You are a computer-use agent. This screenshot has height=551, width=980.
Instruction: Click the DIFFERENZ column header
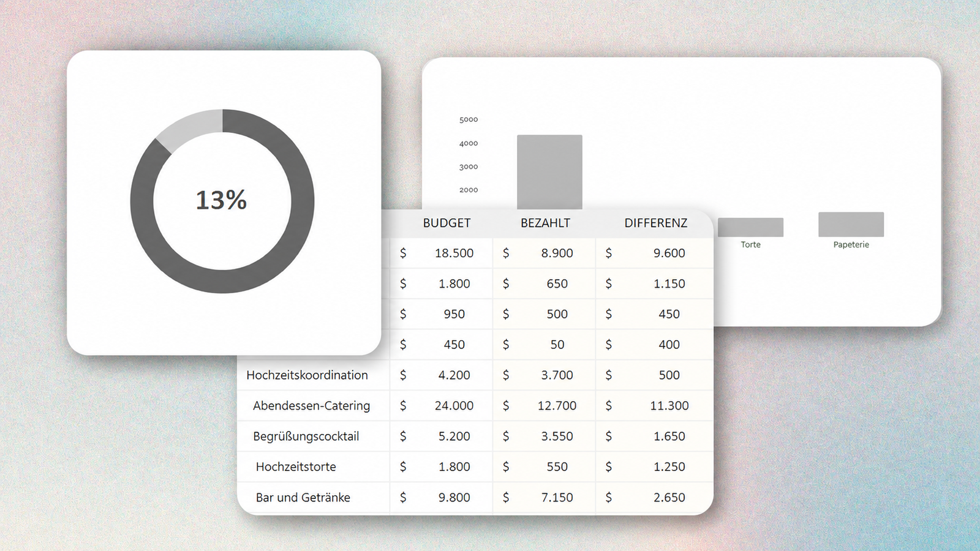coord(656,223)
